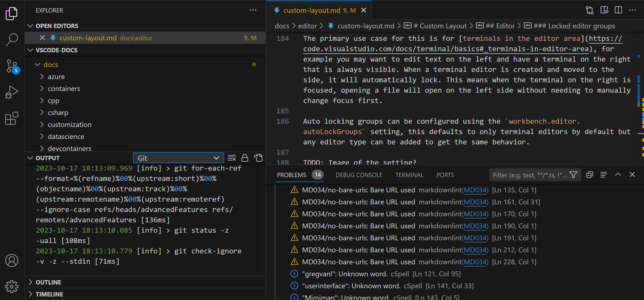Collapse the docs folder
The image size is (644, 300).
pos(50,65)
